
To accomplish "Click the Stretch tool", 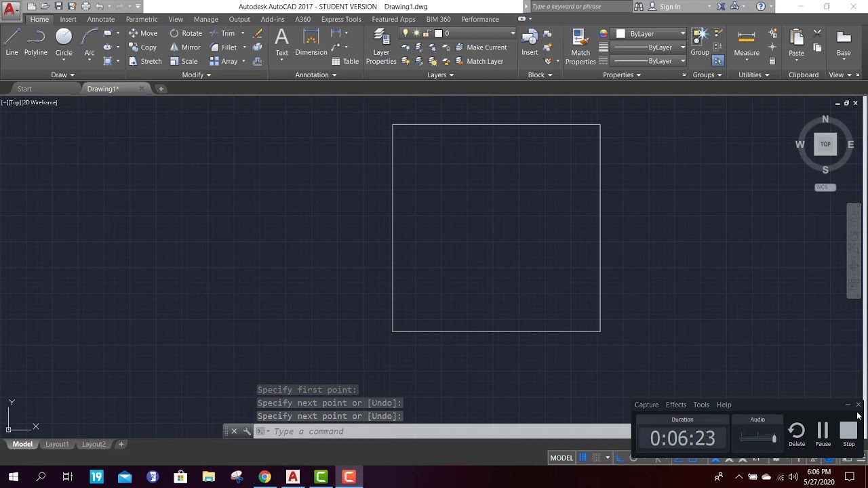I will [145, 61].
